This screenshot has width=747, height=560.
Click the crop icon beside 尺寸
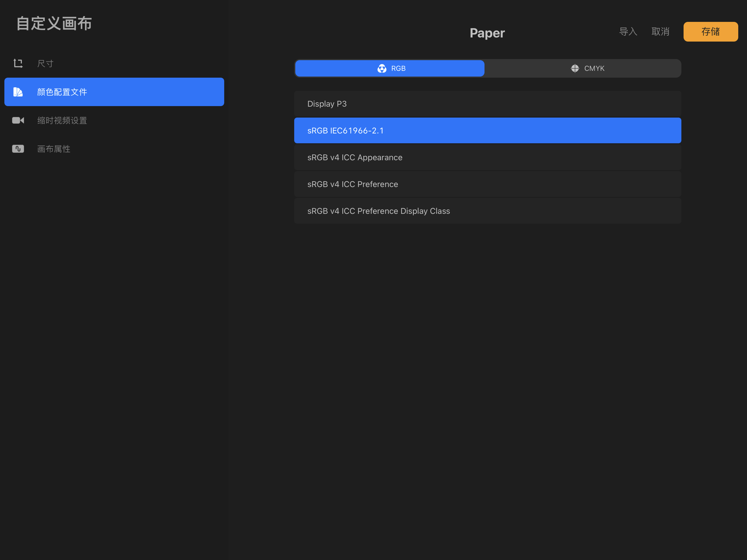[x=18, y=63]
